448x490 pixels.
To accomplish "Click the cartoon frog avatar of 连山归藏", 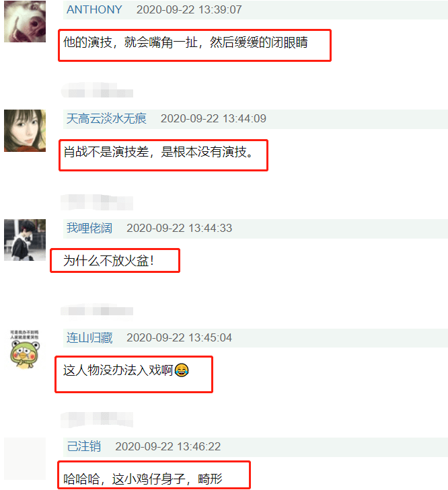I will point(25,349).
